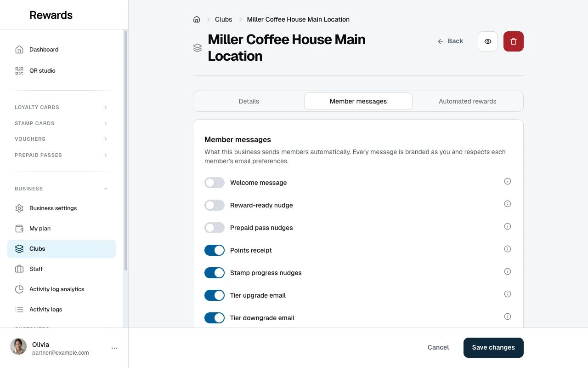Expand the Loyalty Cards section
Image resolution: width=588 pixels, height=368 pixels.
point(62,107)
